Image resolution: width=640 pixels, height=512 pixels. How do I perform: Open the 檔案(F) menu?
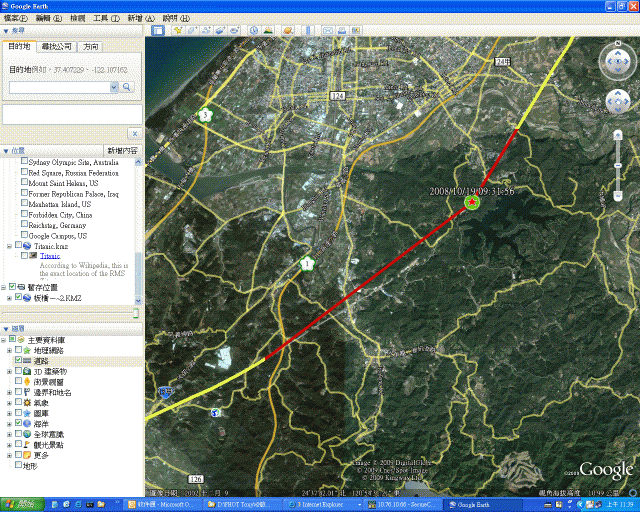[15, 18]
